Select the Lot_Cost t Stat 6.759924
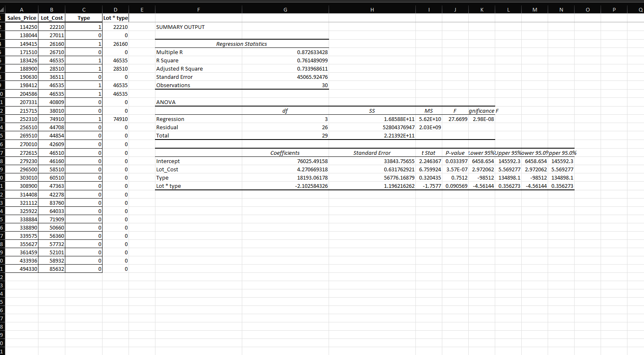 click(429, 169)
